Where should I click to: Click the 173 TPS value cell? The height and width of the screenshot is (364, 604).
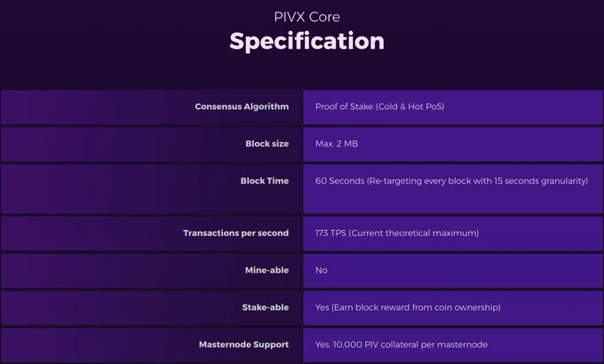(x=453, y=233)
